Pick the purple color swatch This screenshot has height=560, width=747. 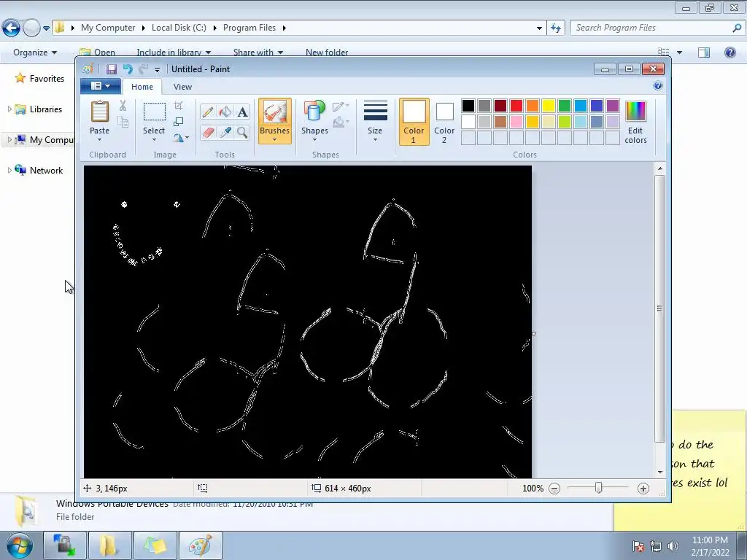coord(613,106)
